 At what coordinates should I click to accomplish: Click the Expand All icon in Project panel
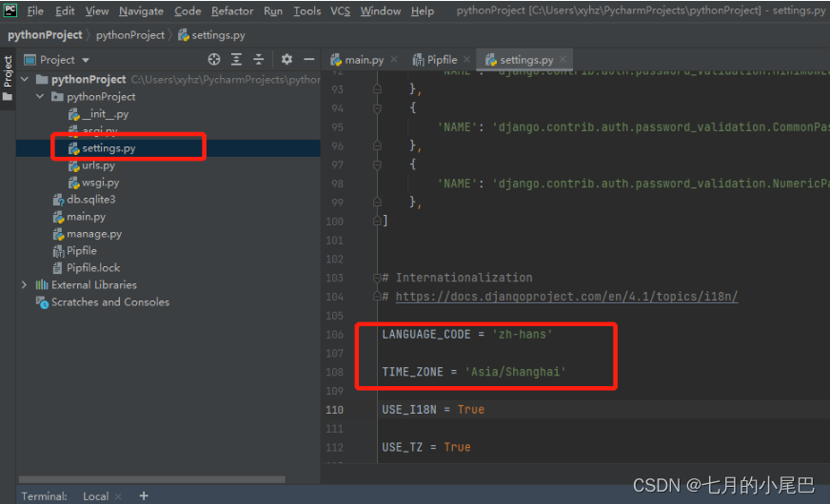point(237,59)
